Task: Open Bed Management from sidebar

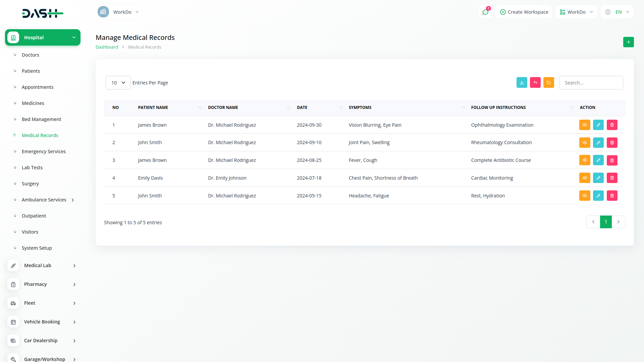Action: [x=41, y=119]
